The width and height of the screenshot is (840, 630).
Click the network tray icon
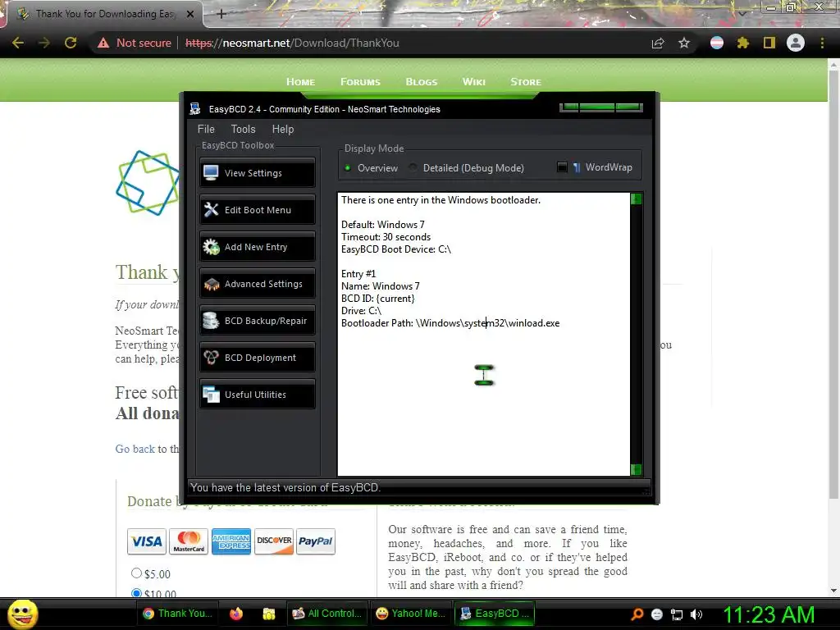[677, 614]
